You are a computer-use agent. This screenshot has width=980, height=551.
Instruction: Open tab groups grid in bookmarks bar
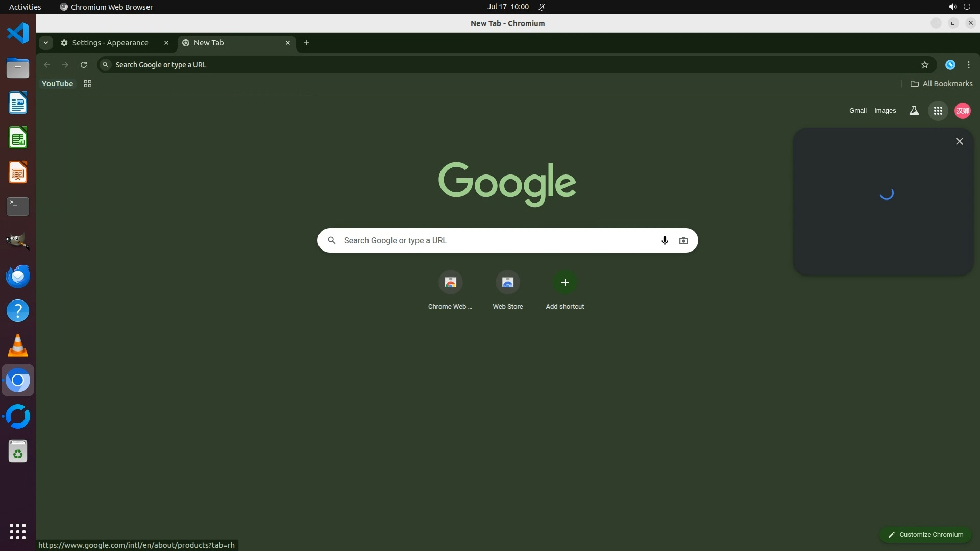[x=88, y=84]
